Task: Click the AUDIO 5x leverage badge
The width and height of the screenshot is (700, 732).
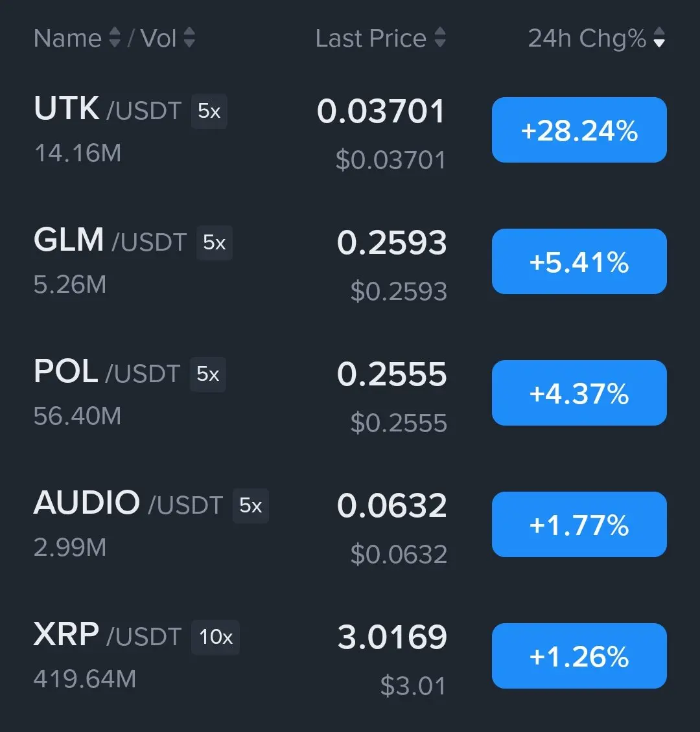Action: 251,505
